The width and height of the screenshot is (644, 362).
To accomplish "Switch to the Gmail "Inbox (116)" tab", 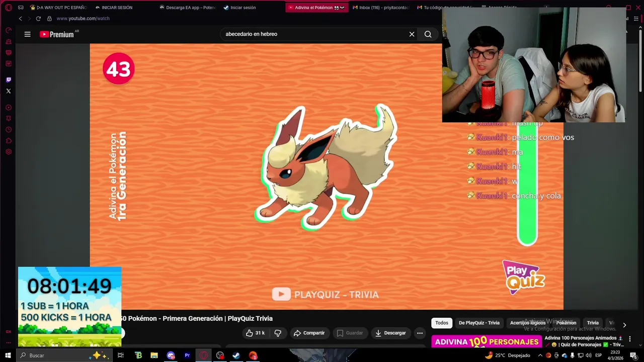I will [x=381, y=8].
